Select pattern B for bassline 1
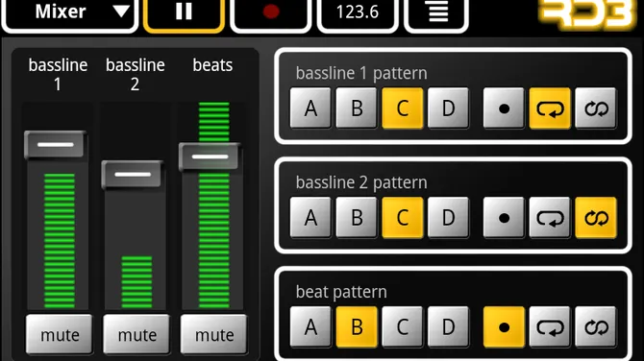 357,108
